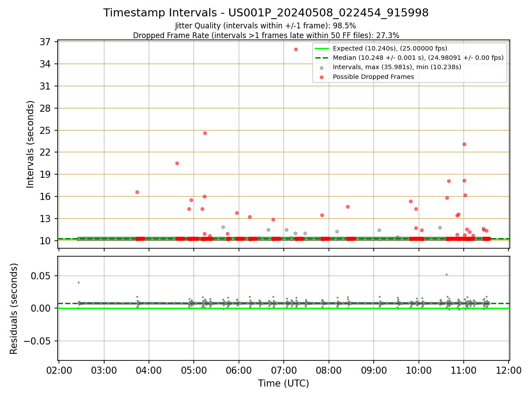This screenshot has height=399, width=532.
Task: Select the red point at 20.5 seconds
Action: [x=177, y=163]
